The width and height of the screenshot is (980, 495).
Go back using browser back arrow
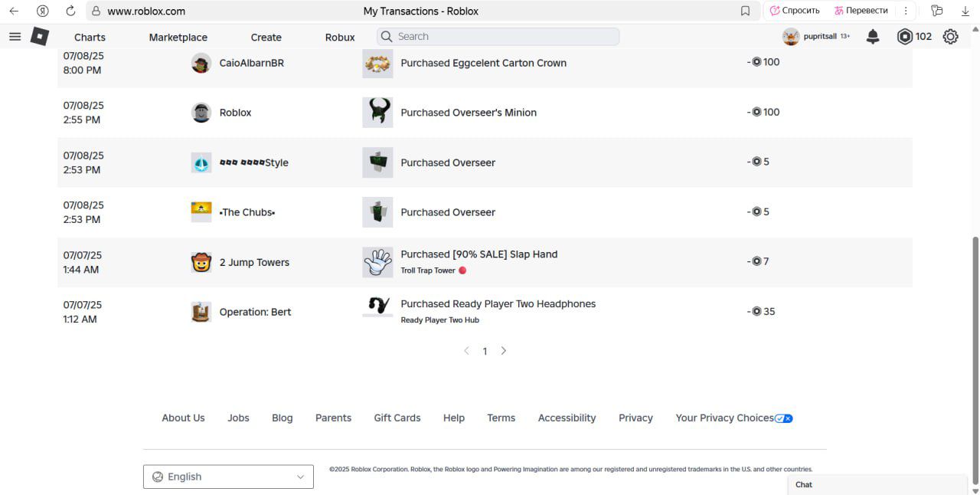point(14,11)
